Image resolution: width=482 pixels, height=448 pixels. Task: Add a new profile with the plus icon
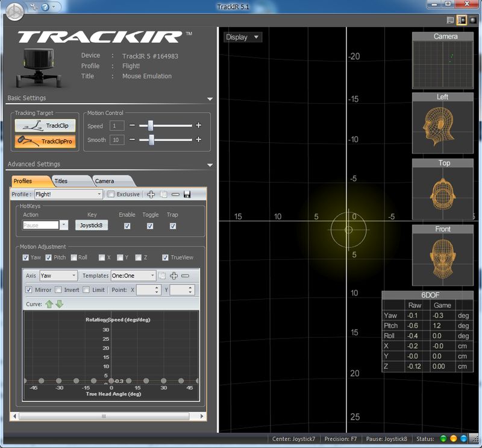point(151,195)
